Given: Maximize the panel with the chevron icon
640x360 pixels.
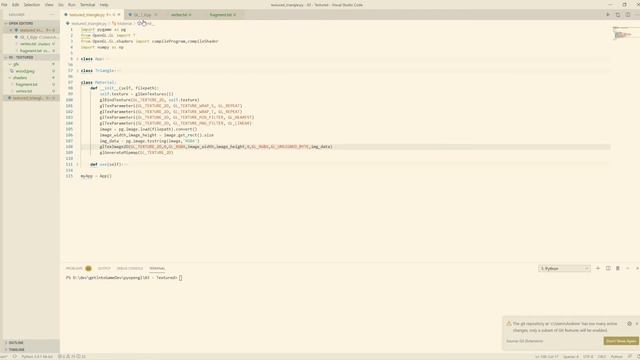Looking at the screenshot, I should tap(627, 268).
